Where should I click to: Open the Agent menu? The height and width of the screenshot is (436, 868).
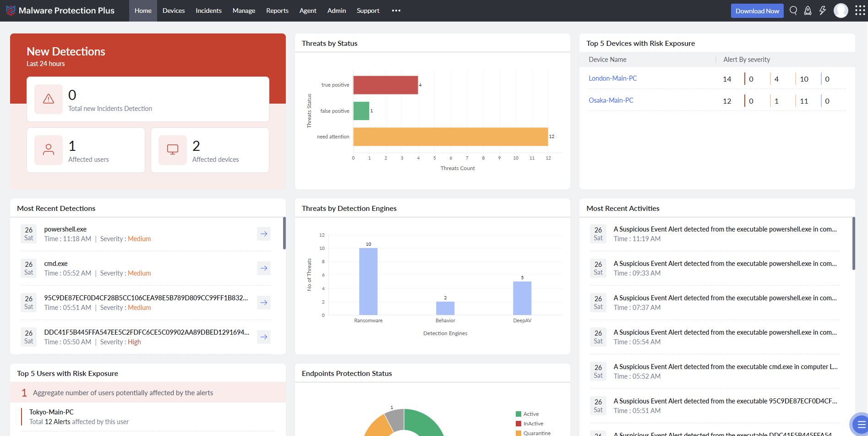pos(308,11)
